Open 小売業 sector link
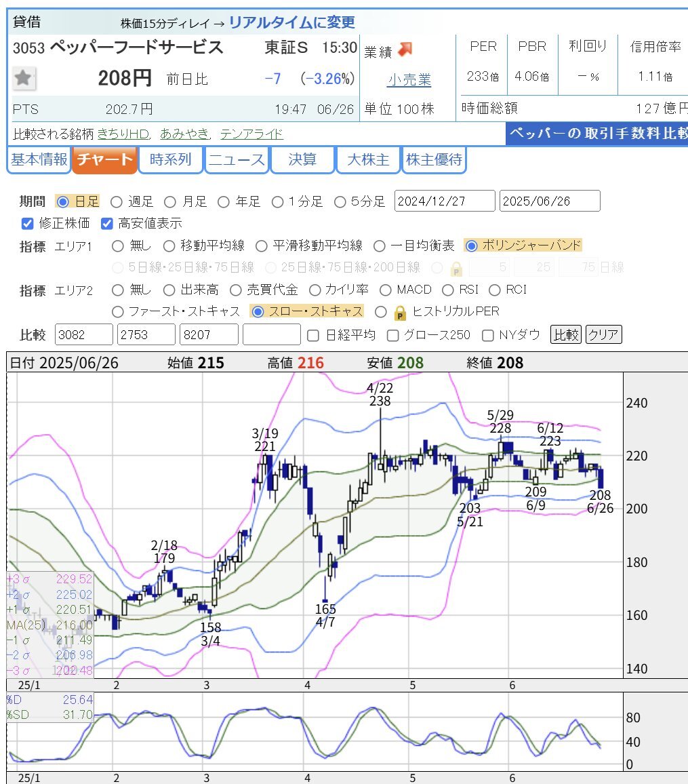The image size is (688, 784). pyautogui.click(x=409, y=80)
